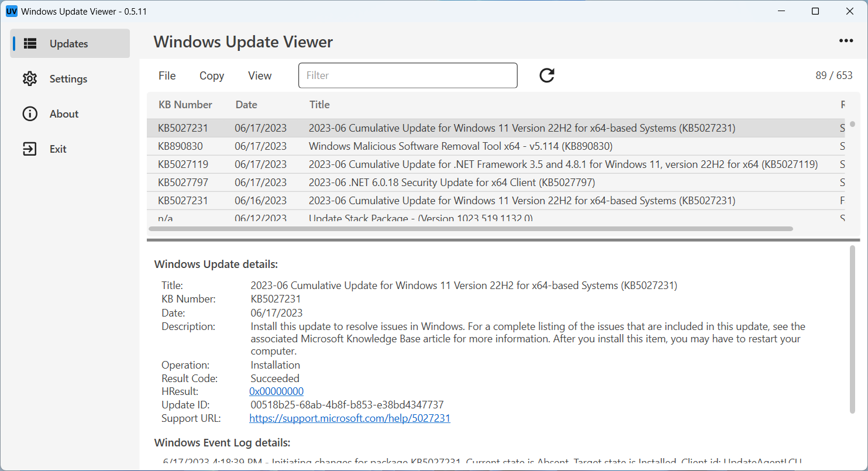Click the KB5027797 cell

coord(183,183)
